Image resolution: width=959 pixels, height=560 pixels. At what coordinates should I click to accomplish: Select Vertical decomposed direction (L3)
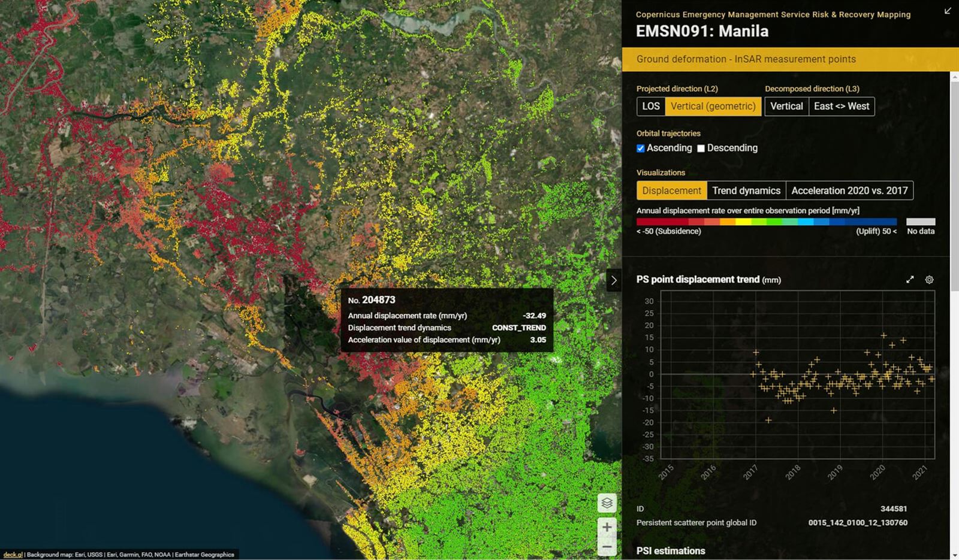click(786, 107)
